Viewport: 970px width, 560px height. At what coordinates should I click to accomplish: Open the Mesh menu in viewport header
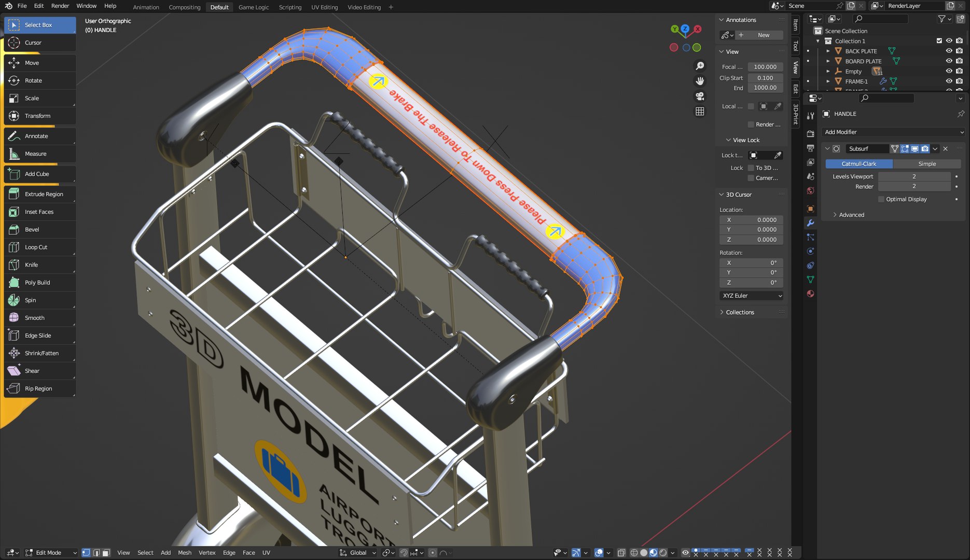point(185,553)
